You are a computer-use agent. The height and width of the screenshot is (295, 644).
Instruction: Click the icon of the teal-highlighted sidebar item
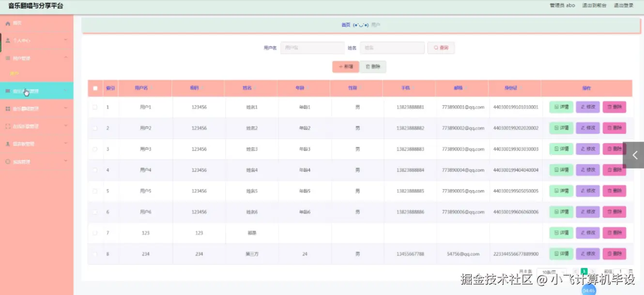tap(7, 91)
